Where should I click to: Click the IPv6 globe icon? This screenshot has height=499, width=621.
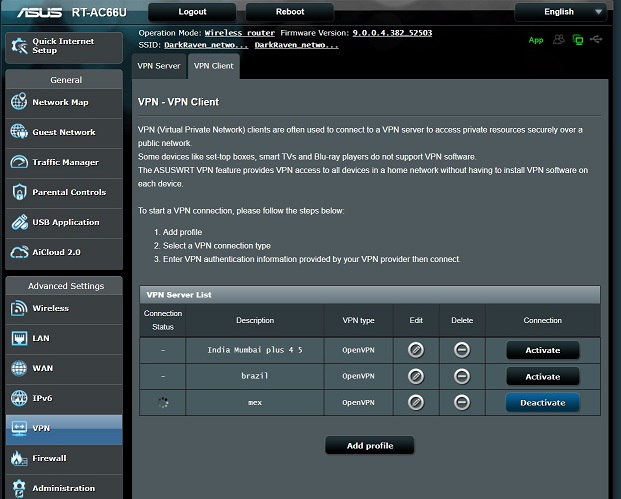[19, 398]
